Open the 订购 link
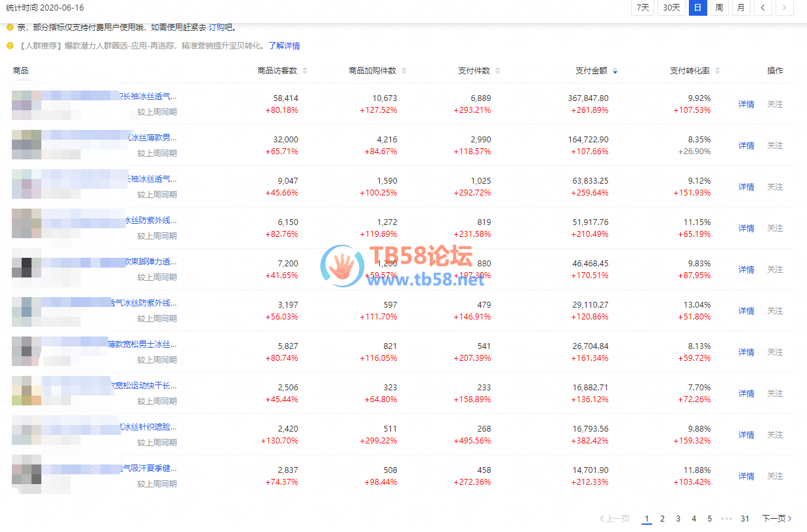 (217, 28)
